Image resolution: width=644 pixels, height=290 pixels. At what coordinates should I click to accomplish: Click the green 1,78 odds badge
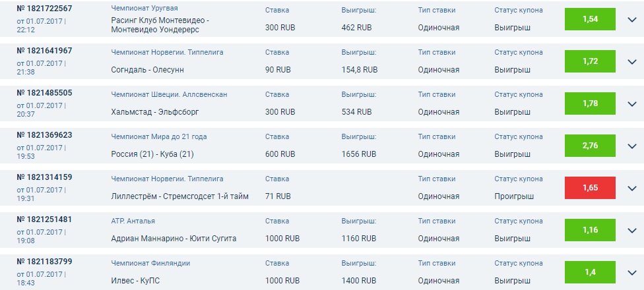coord(590,103)
